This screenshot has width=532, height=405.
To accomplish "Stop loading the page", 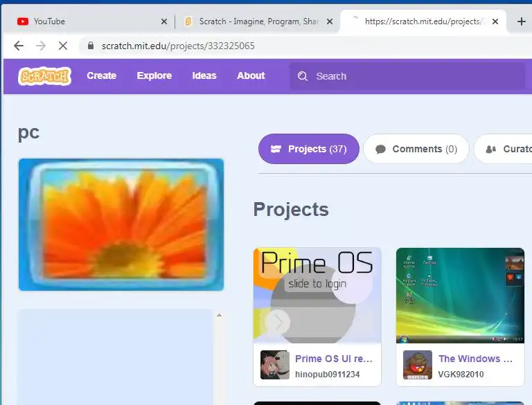I will click(x=63, y=46).
